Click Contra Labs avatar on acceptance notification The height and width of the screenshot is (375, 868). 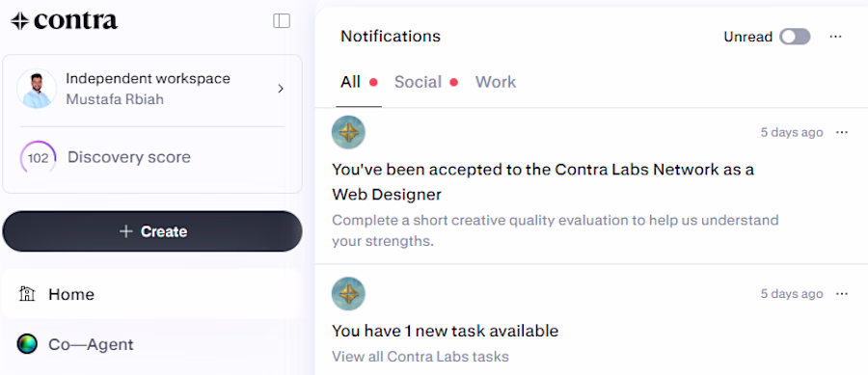[x=348, y=132]
